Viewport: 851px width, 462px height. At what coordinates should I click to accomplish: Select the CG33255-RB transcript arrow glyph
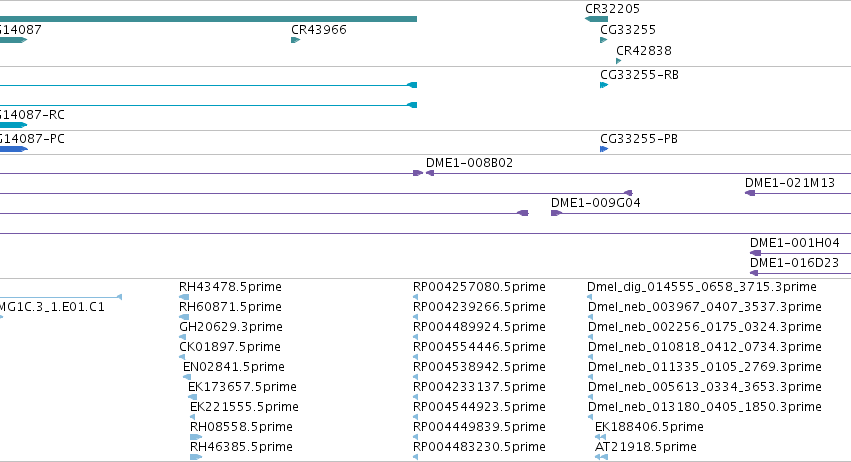[604, 85]
